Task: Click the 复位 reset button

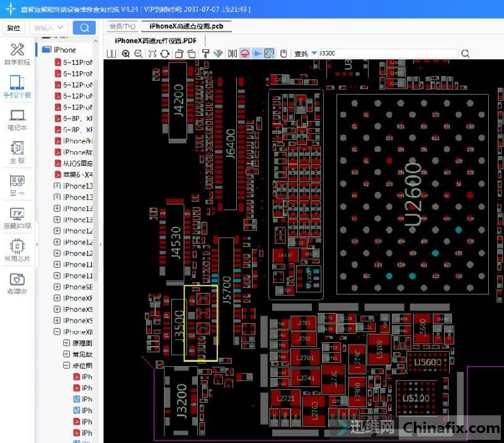Action: point(14,28)
